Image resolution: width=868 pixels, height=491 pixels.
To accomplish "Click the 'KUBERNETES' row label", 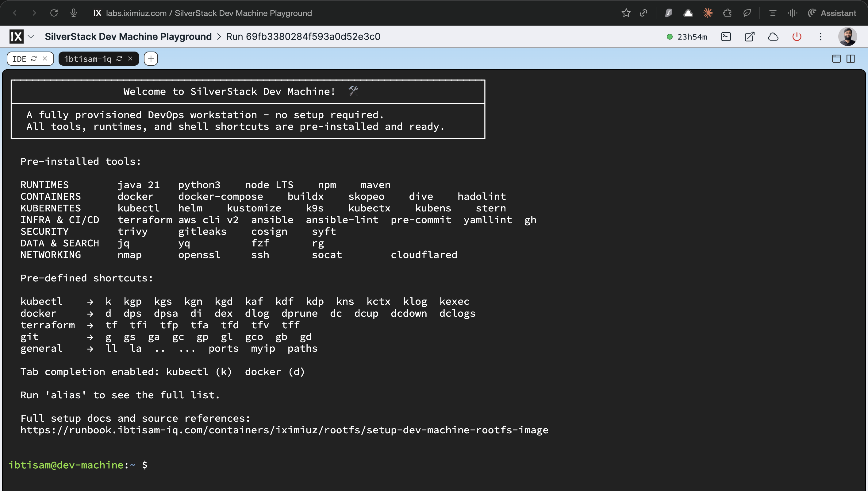I will pyautogui.click(x=51, y=208).
